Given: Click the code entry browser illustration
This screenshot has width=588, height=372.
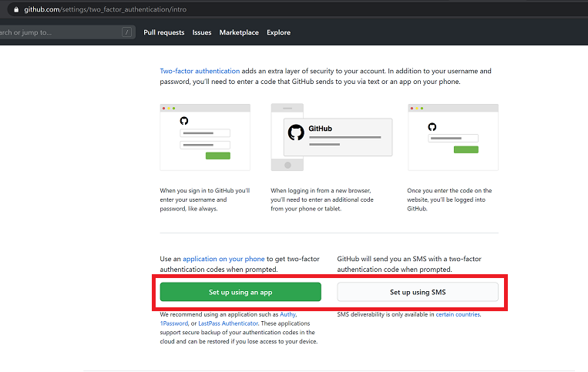Looking at the screenshot, I should 453,138.
